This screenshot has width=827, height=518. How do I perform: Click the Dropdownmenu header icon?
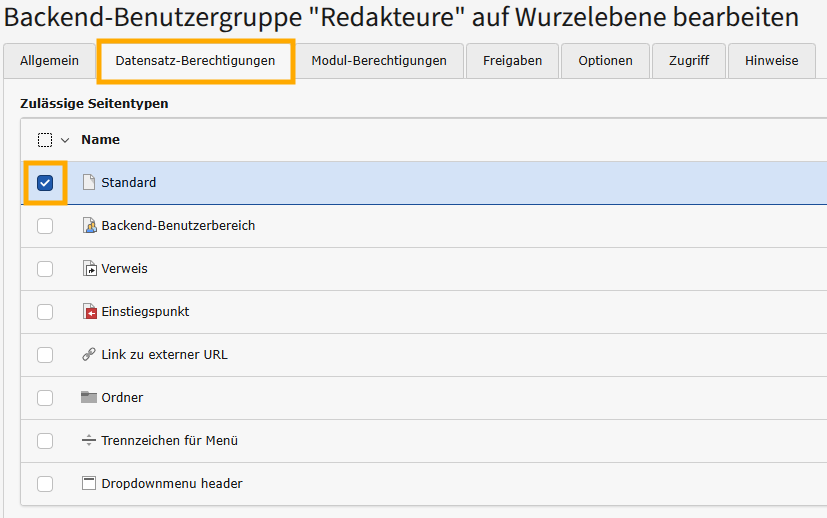pyautogui.click(x=89, y=484)
